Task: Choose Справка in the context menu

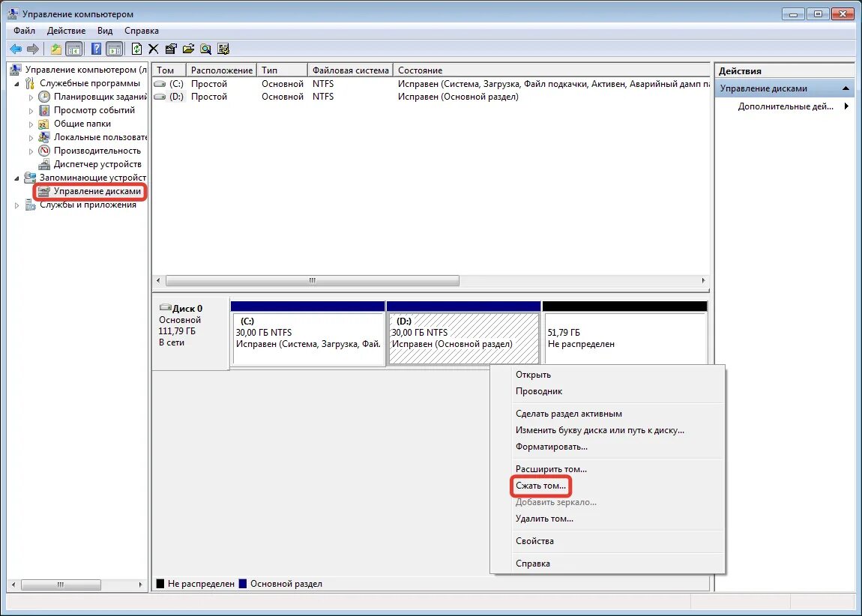Action: pos(533,564)
